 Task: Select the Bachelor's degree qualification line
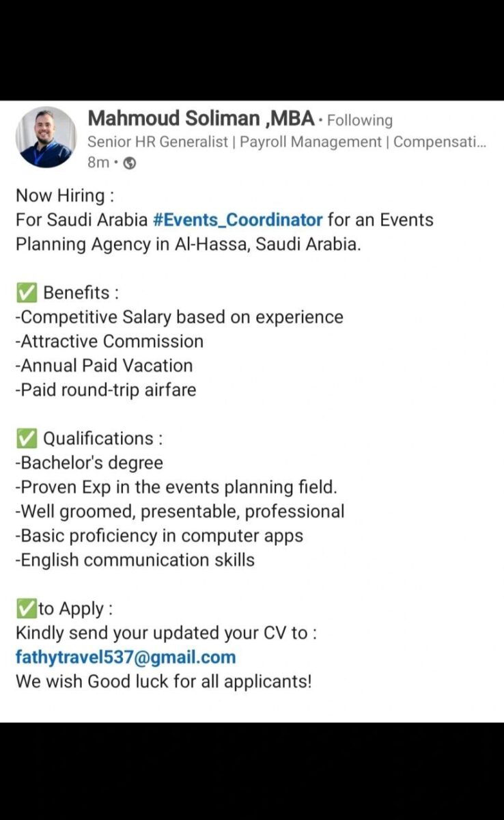pos(89,463)
